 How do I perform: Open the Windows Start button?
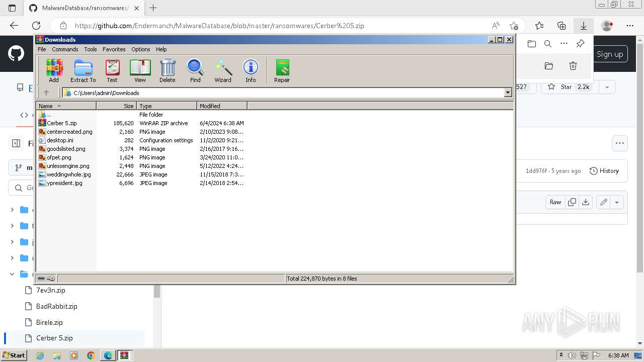pyautogui.click(x=14, y=355)
